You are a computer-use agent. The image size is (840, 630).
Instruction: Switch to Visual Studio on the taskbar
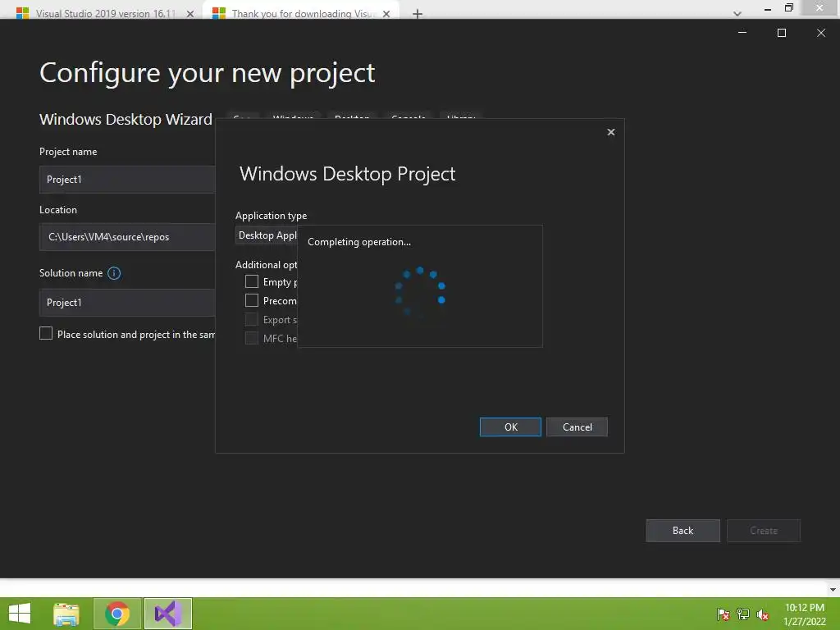click(168, 614)
